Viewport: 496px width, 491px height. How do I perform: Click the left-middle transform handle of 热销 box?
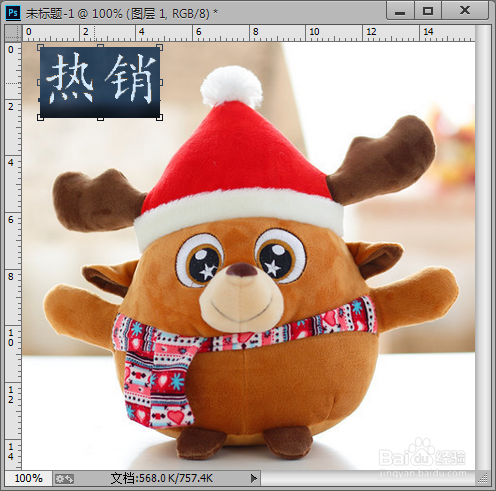40,82
